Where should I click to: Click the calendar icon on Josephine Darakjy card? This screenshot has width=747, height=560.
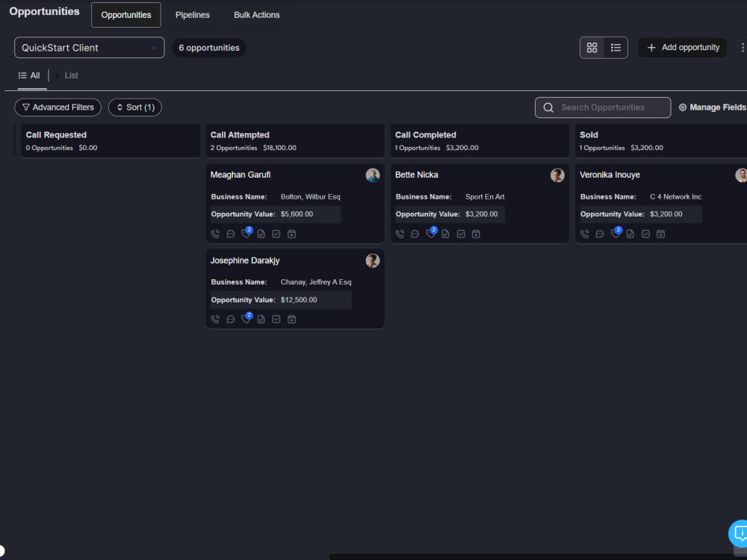tap(291, 319)
